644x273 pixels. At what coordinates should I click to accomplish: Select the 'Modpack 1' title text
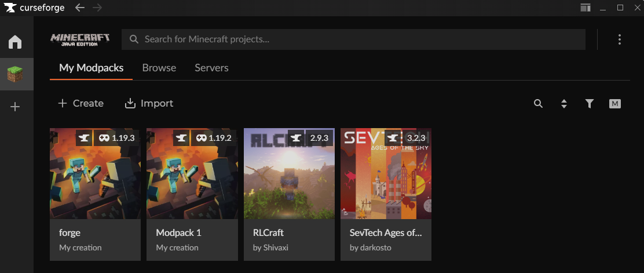[178, 232]
